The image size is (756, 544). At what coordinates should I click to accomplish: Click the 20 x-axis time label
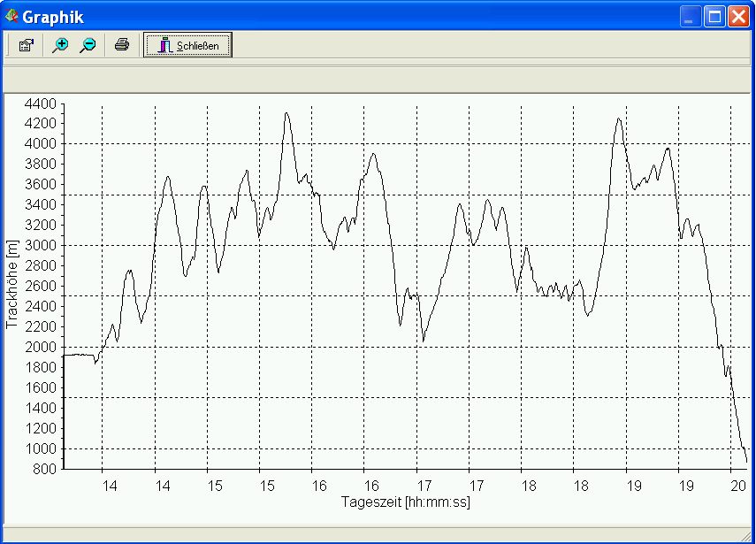click(x=738, y=486)
